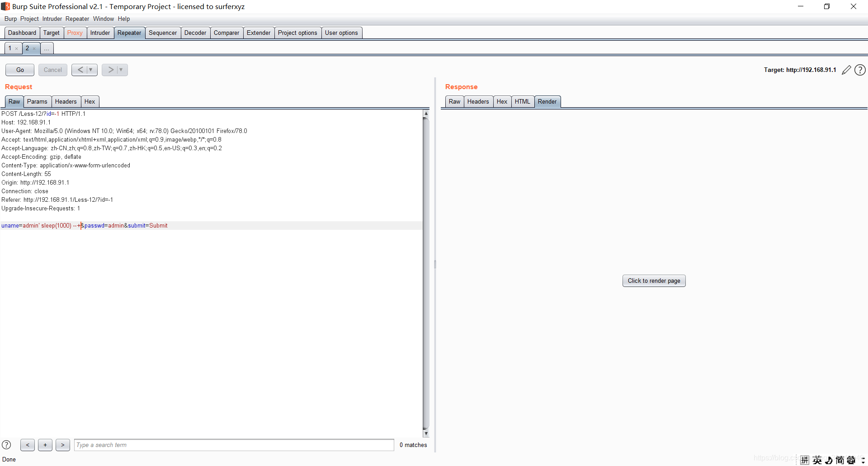Click the User-Agent header line
Screen dimensions: 868x466
(124, 131)
